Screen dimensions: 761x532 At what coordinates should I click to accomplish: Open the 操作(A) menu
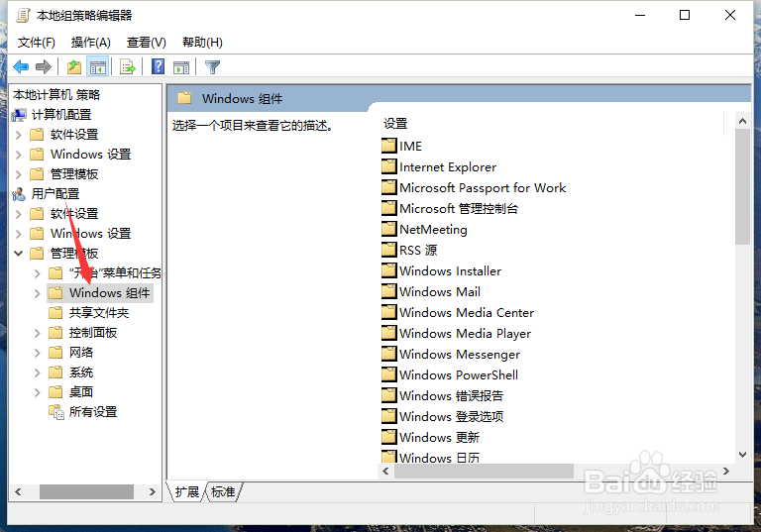pos(91,43)
